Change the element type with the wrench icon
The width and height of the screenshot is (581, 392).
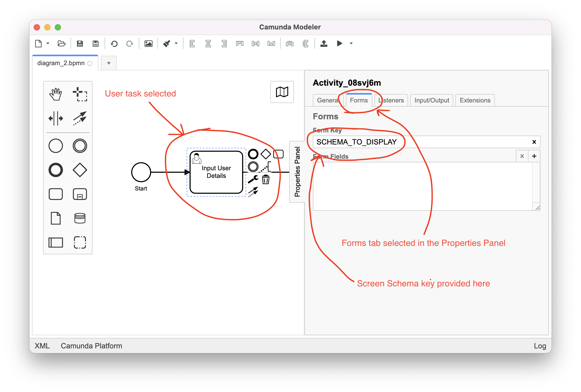coord(253,179)
